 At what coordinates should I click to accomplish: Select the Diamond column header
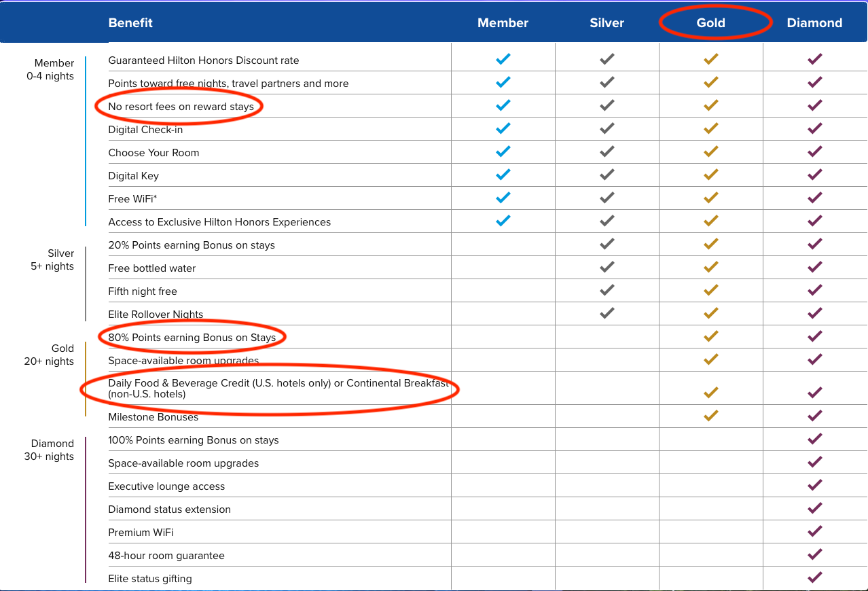pos(814,23)
